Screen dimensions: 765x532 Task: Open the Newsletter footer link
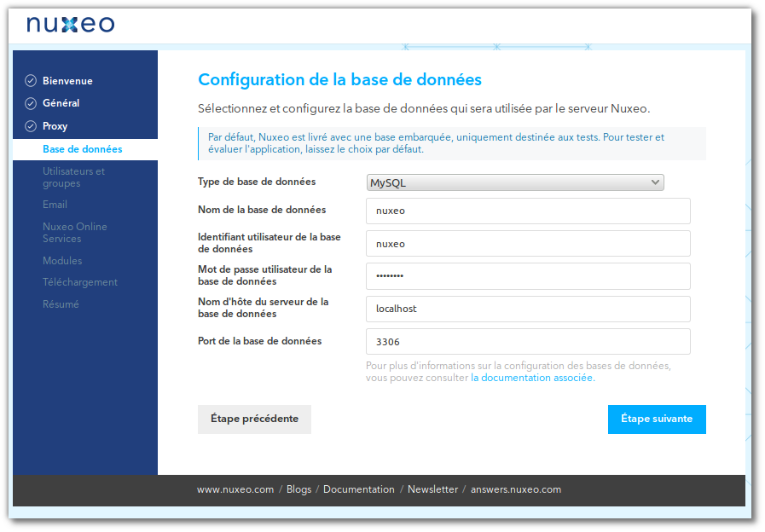pyautogui.click(x=432, y=489)
